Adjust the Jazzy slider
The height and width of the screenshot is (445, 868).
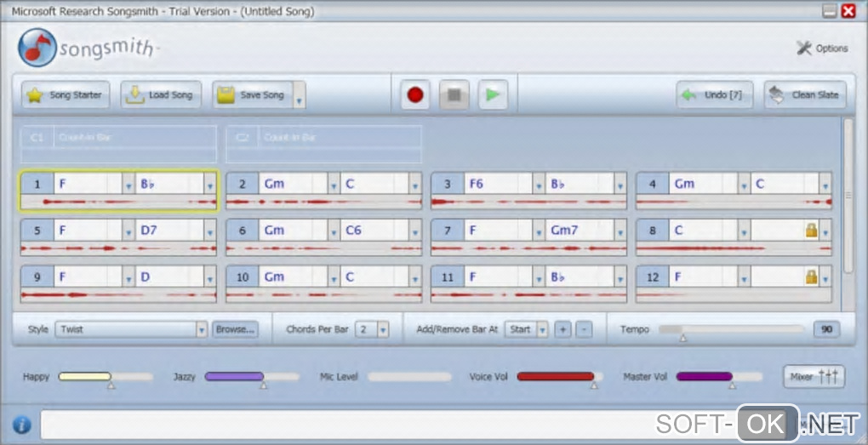click(x=252, y=378)
